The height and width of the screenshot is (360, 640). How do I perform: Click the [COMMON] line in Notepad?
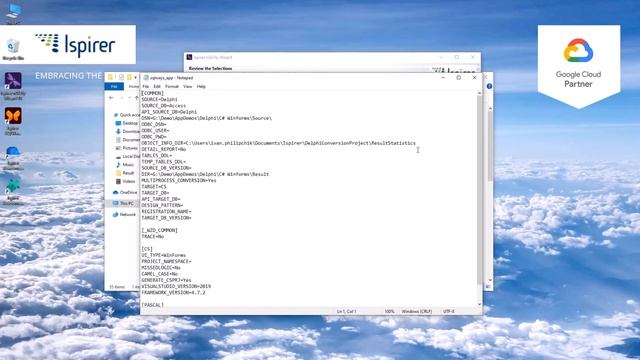[x=152, y=93]
